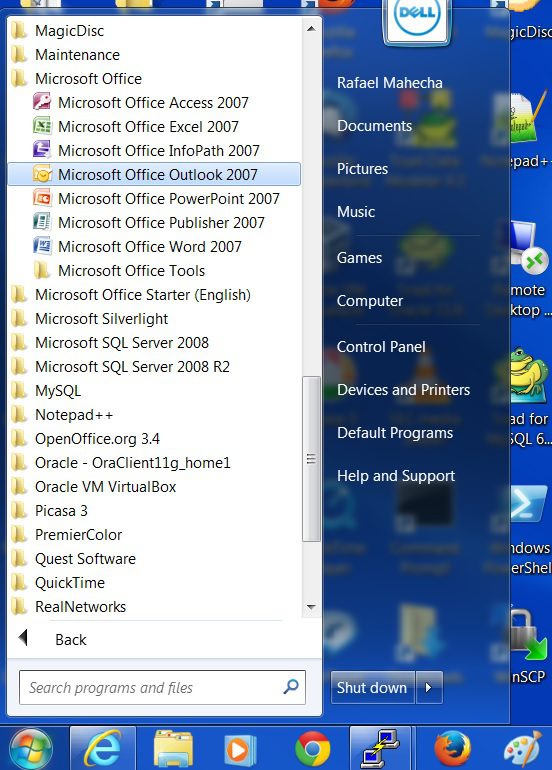This screenshot has width=552, height=770.
Task: Select Devices and Printers
Action: (x=403, y=390)
